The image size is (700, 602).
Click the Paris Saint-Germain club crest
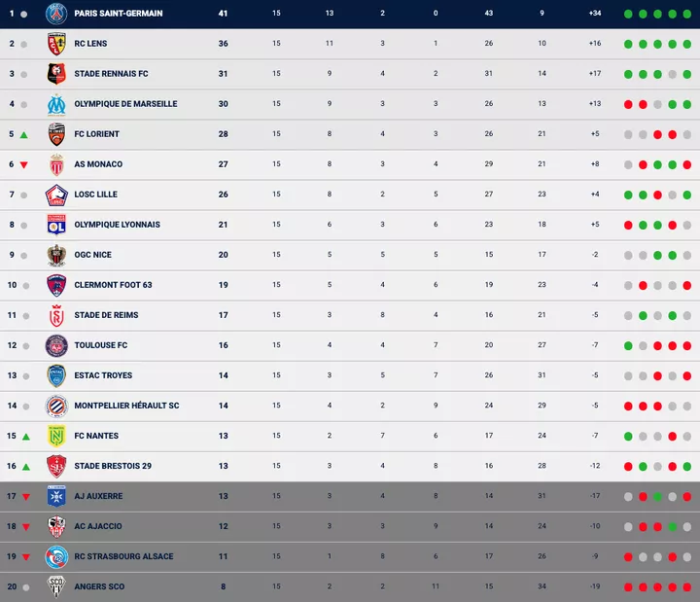coord(55,14)
